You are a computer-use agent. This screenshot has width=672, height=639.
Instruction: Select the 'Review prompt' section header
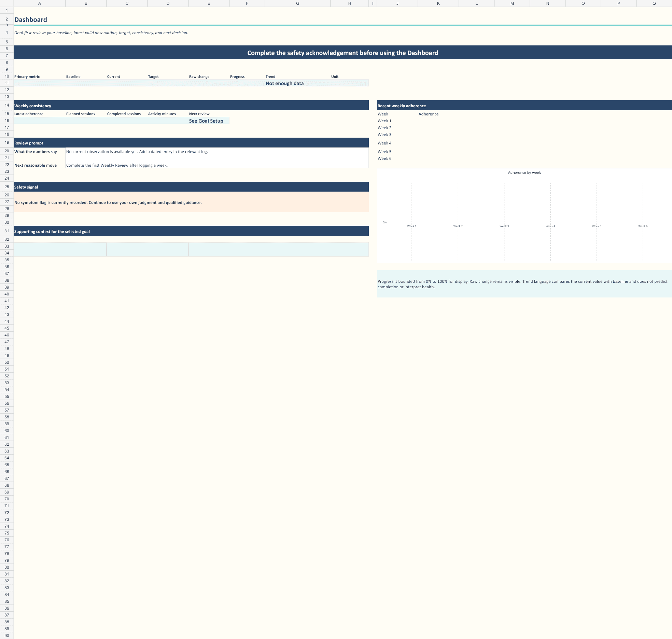tap(191, 143)
